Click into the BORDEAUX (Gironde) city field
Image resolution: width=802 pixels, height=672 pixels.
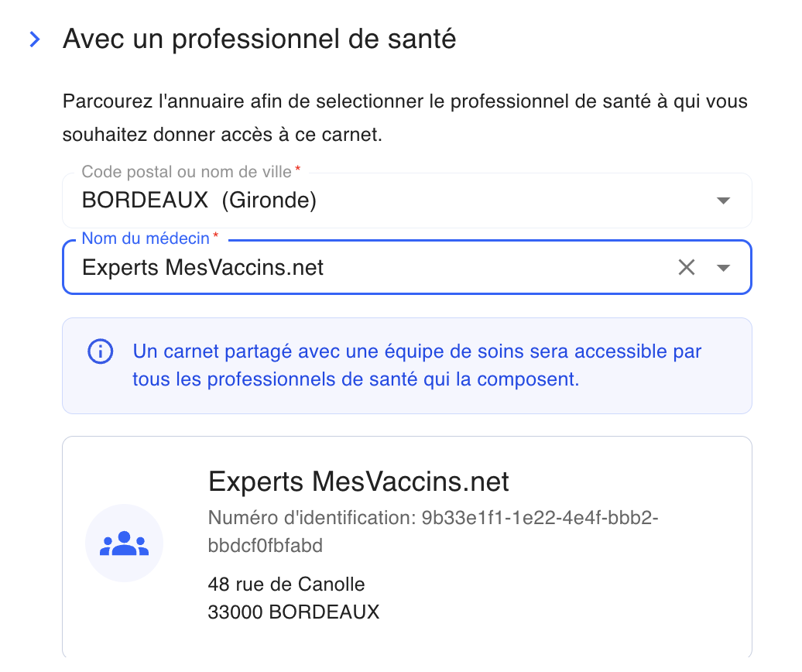406,201
